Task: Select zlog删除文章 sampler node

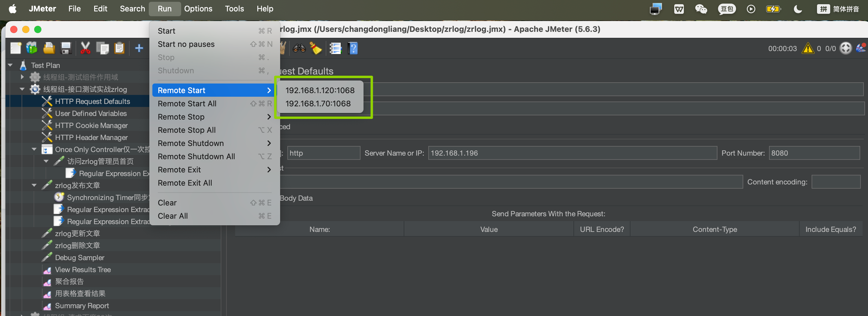Action: click(77, 245)
